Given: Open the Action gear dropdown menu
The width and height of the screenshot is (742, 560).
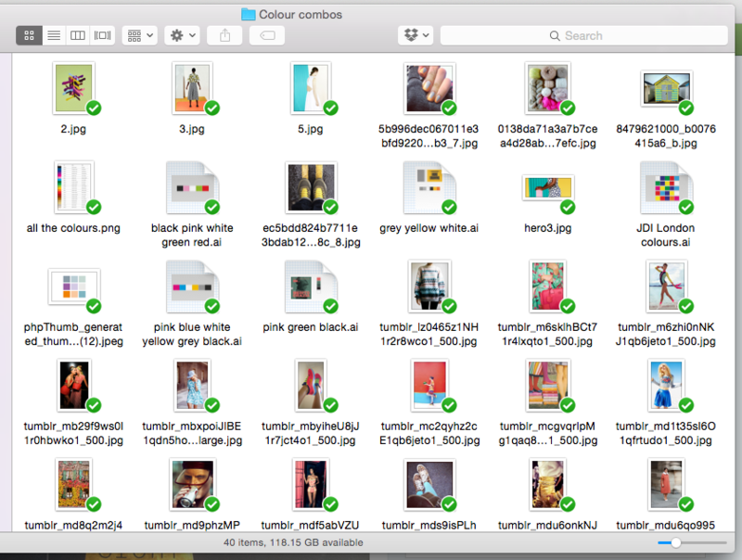Looking at the screenshot, I should (x=182, y=35).
